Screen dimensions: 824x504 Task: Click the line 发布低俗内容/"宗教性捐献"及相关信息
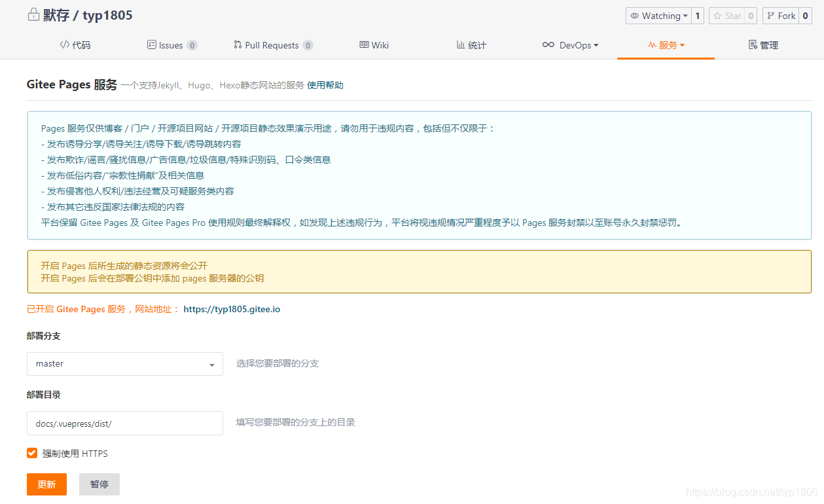pos(122,175)
